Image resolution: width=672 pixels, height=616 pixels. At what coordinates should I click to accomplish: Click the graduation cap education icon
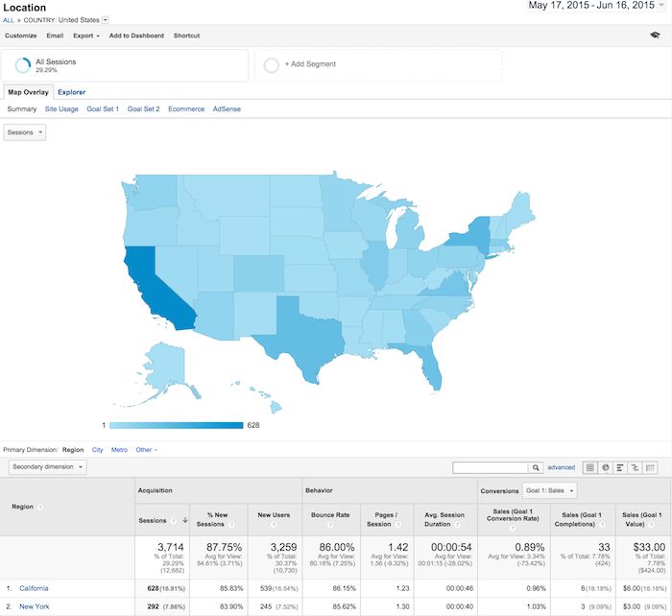pyautogui.click(x=655, y=36)
